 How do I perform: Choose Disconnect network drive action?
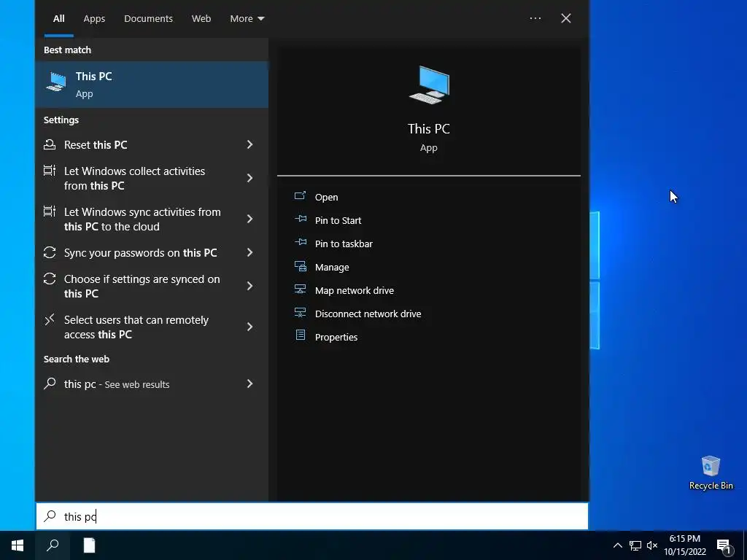point(368,314)
